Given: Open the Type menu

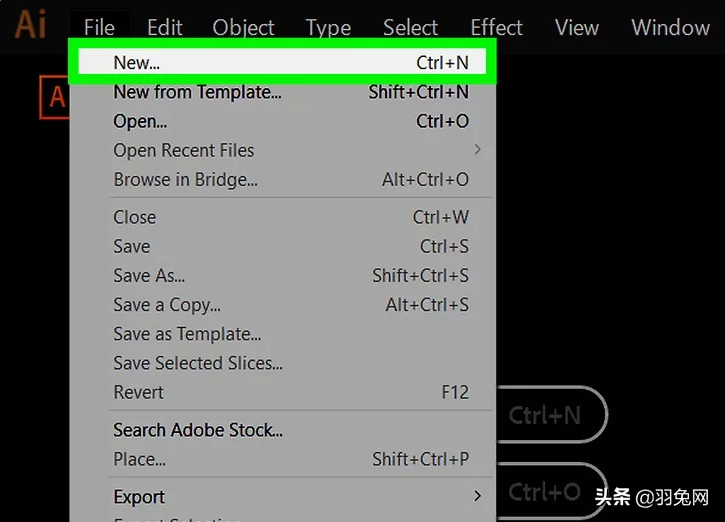Looking at the screenshot, I should 328,28.
